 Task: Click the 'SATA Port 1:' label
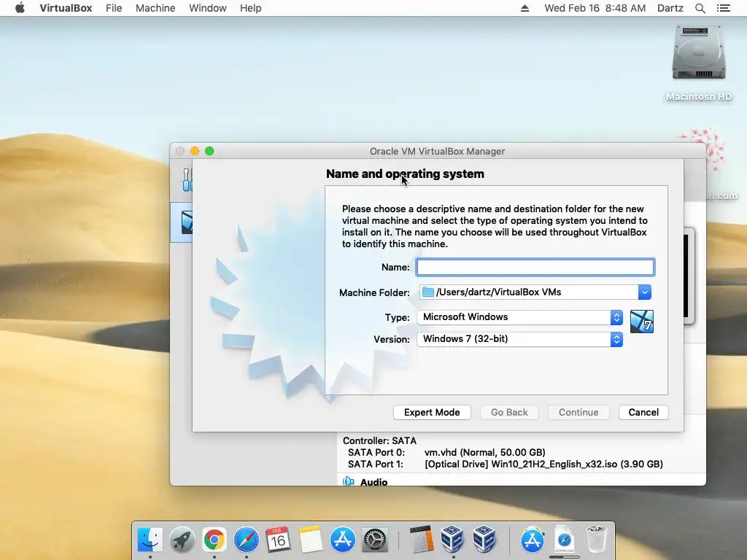[376, 464]
